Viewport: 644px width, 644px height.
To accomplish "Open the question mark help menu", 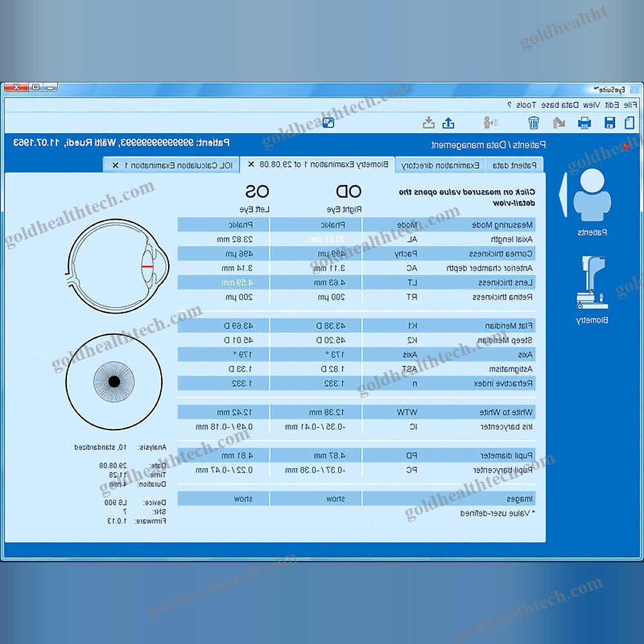I will pos(509,105).
